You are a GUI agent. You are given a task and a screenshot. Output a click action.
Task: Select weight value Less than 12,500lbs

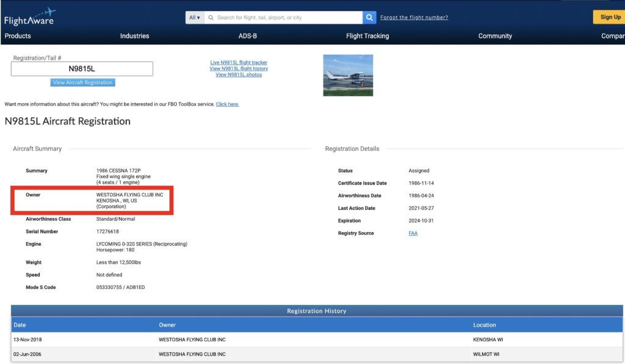tap(118, 262)
